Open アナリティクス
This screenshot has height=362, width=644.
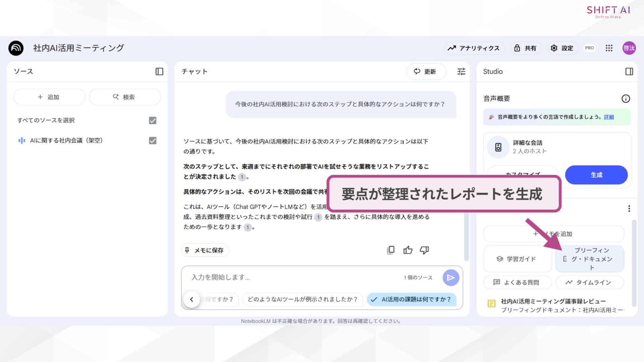pyautogui.click(x=475, y=48)
